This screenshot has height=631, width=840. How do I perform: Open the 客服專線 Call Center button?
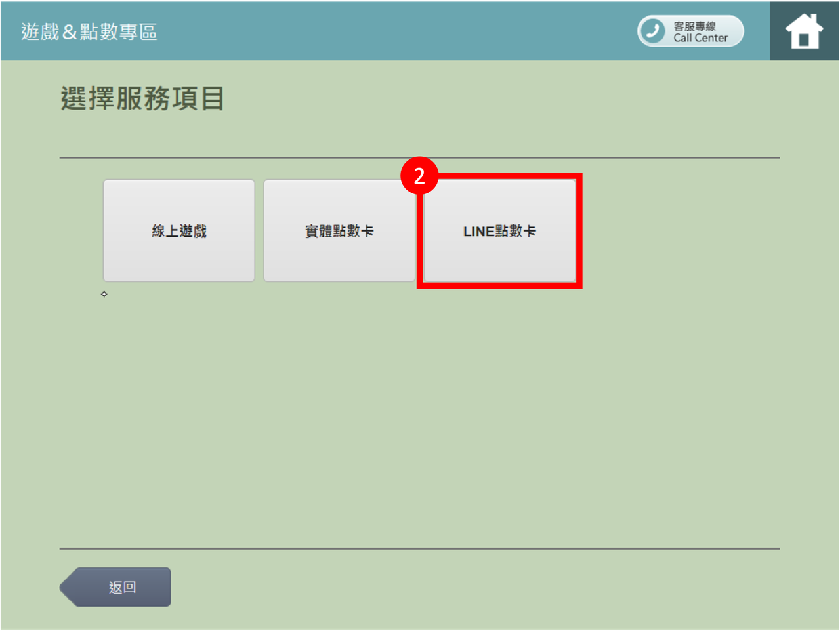690,31
